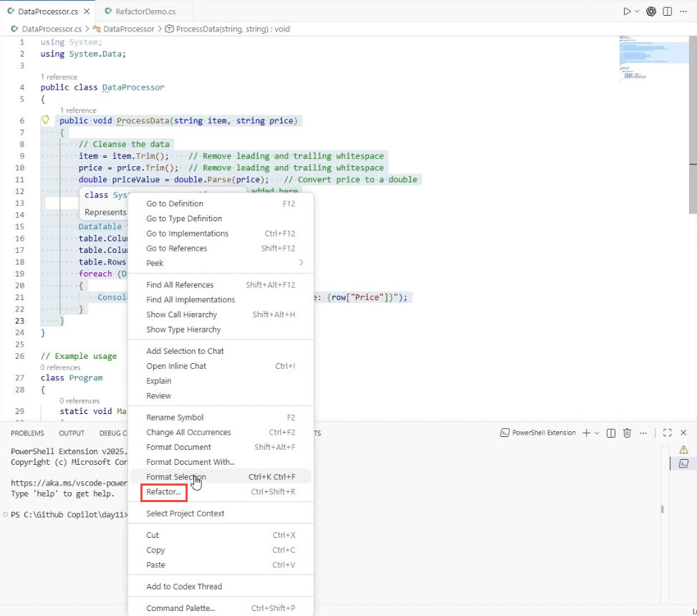The height and width of the screenshot is (616, 697).
Task: Open the run options dropdown arrow
Action: tap(637, 11)
